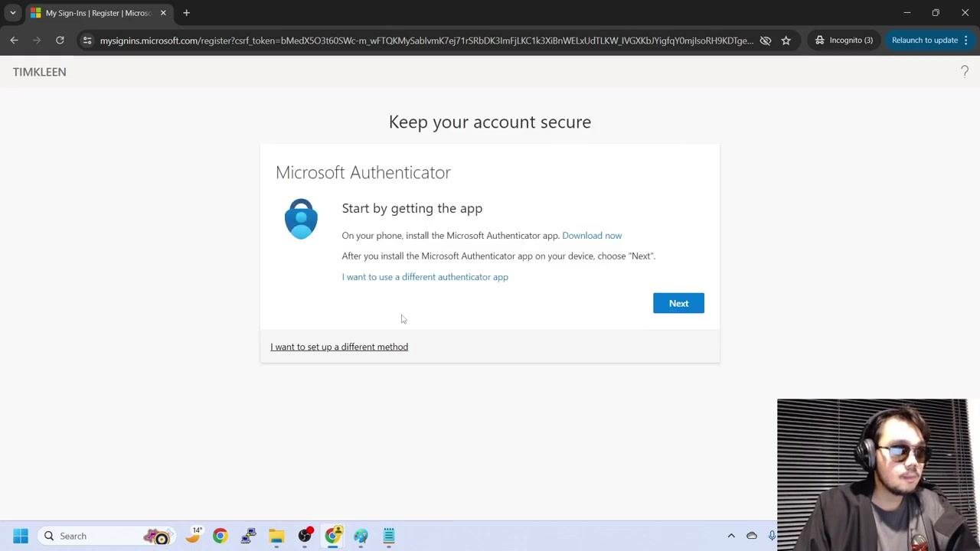Click the TIMKLEEN organization name
Image resolution: width=980 pixels, height=551 pixels.
click(x=40, y=72)
